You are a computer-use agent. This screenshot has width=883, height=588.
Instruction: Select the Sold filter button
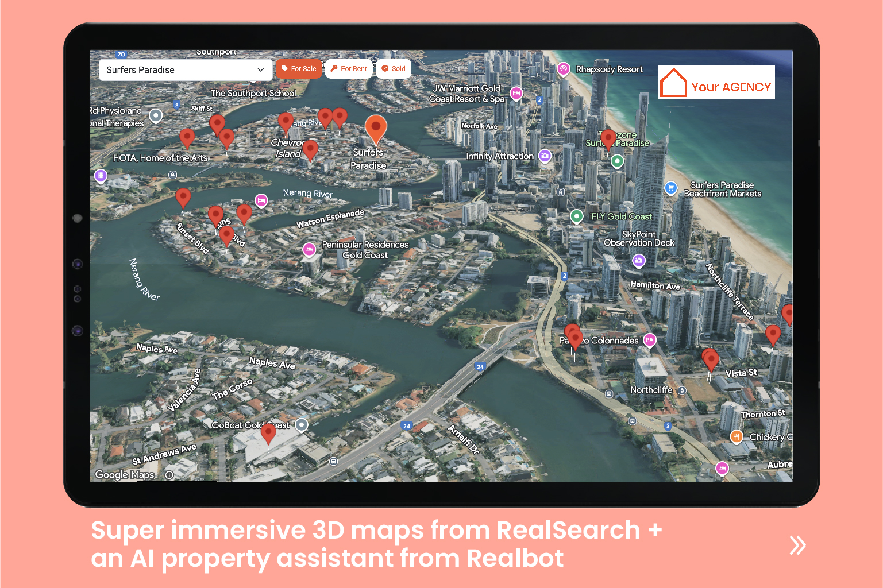click(x=394, y=69)
